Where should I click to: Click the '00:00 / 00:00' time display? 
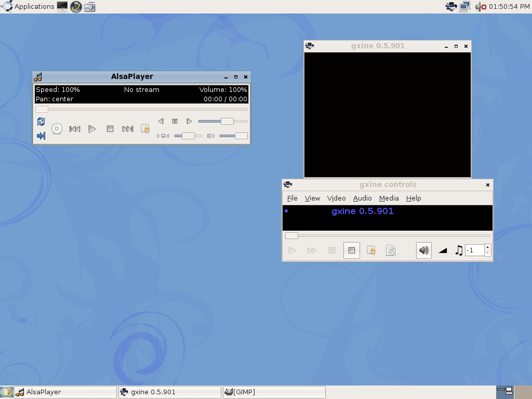coord(225,99)
